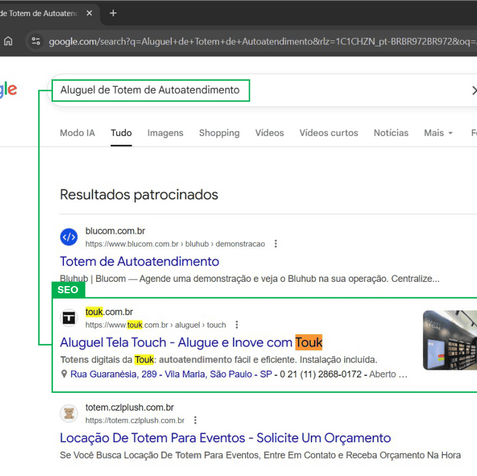The image size is (477, 476).
Task: Open the Rua Guaranésia address link
Action: point(171,374)
